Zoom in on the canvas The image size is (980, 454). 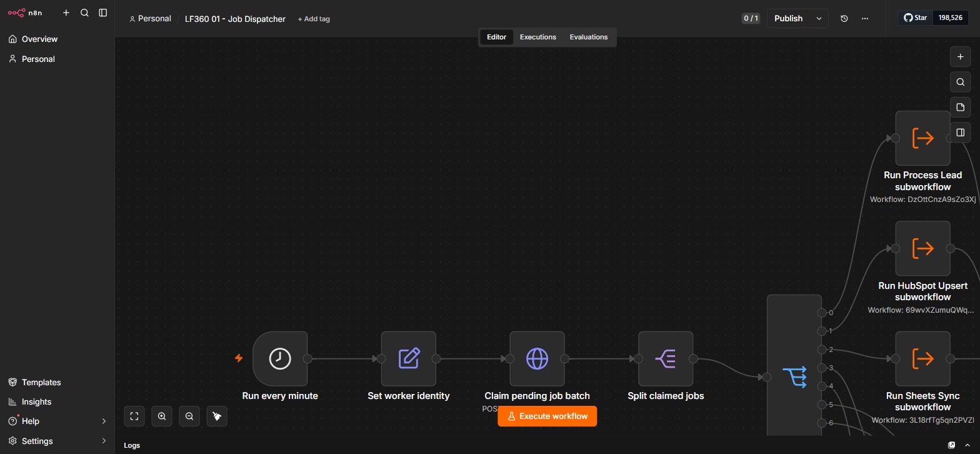tap(162, 416)
